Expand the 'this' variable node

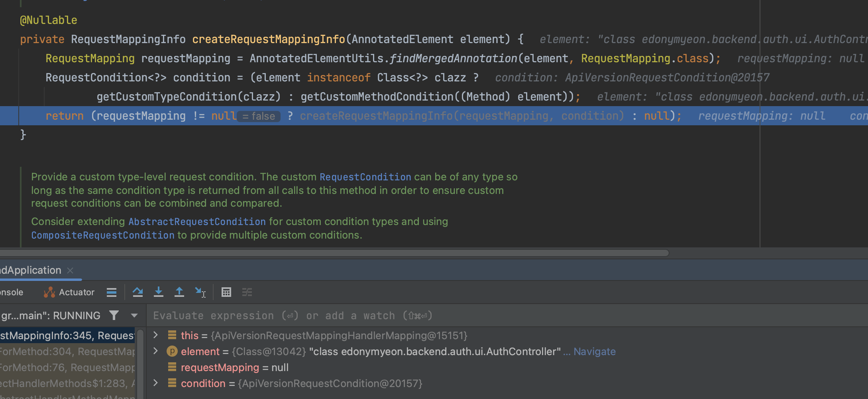[x=156, y=335]
